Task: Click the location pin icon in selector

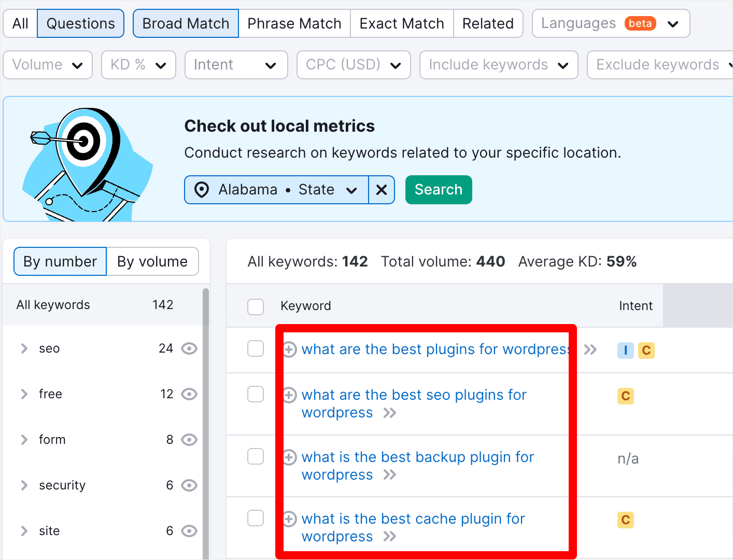Action: coord(202,190)
